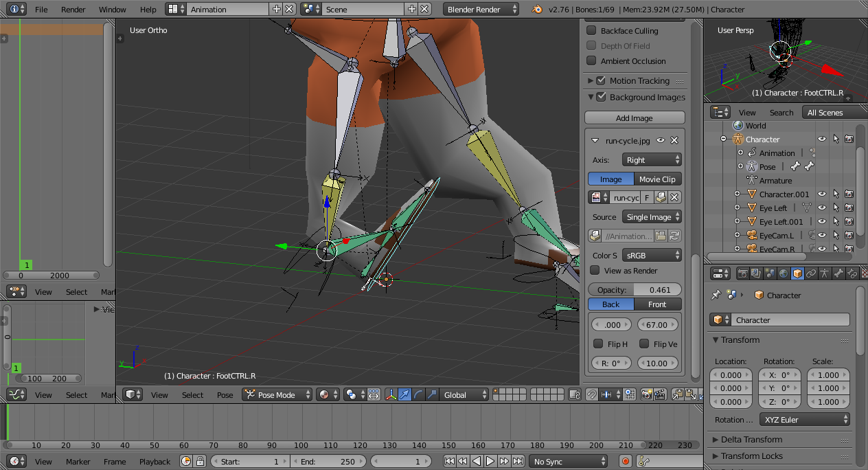
Task: Enable the Flip H checkbox
Action: 598,344
